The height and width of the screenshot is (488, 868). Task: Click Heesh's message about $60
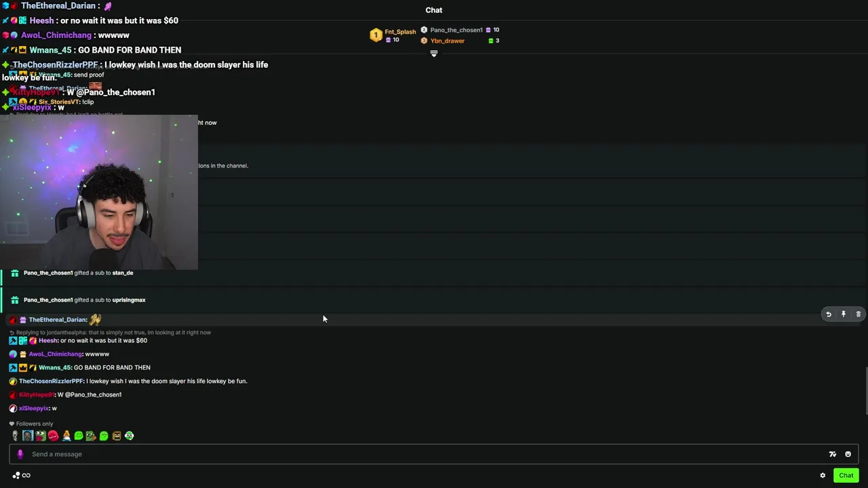(x=104, y=340)
